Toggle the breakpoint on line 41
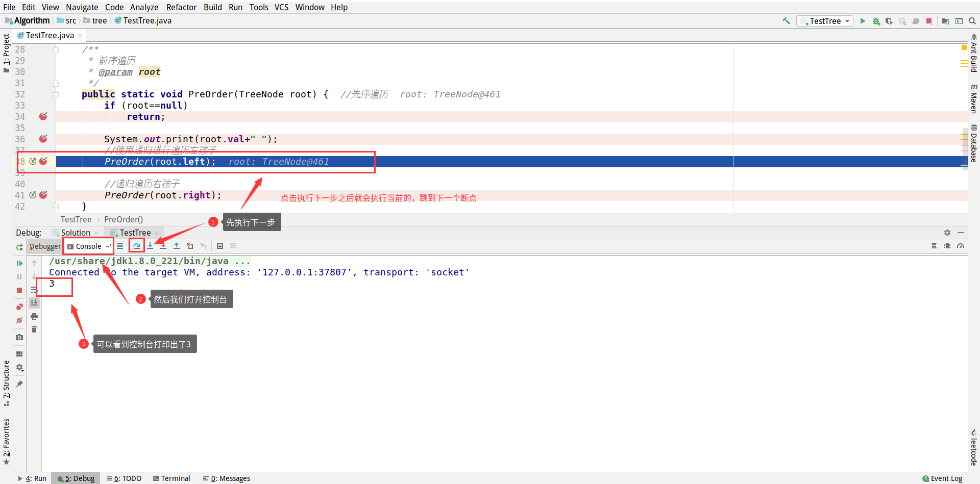Viewport: 980px width, 484px height. pyautogui.click(x=43, y=195)
